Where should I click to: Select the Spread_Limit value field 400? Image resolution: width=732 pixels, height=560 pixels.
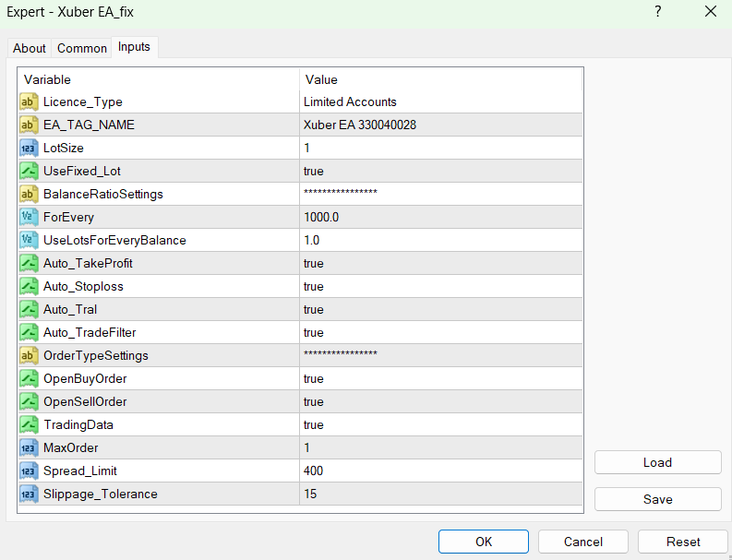pyautogui.click(x=441, y=471)
